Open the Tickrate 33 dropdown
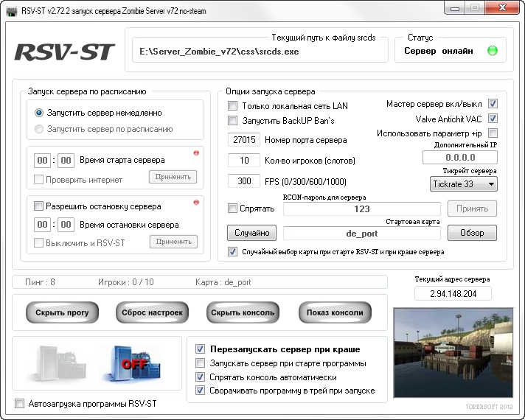 coord(463,184)
